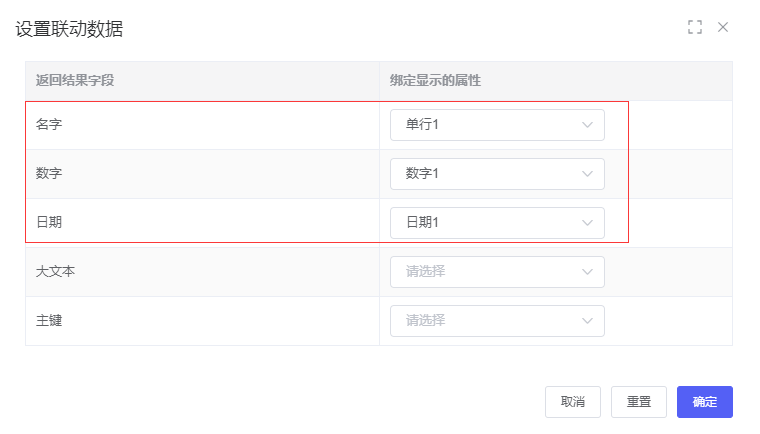Select the 主键 field row label
This screenshot has height=434, width=760.
pos(49,320)
